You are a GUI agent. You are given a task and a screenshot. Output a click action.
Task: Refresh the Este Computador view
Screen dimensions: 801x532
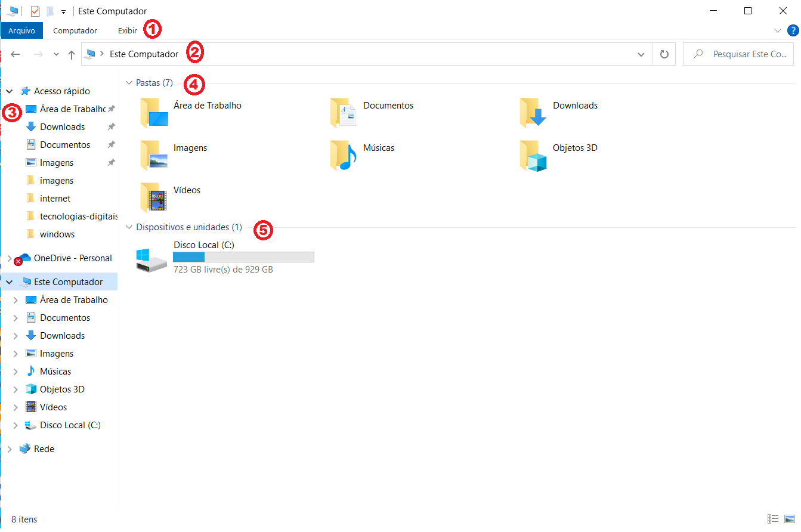pyautogui.click(x=664, y=54)
